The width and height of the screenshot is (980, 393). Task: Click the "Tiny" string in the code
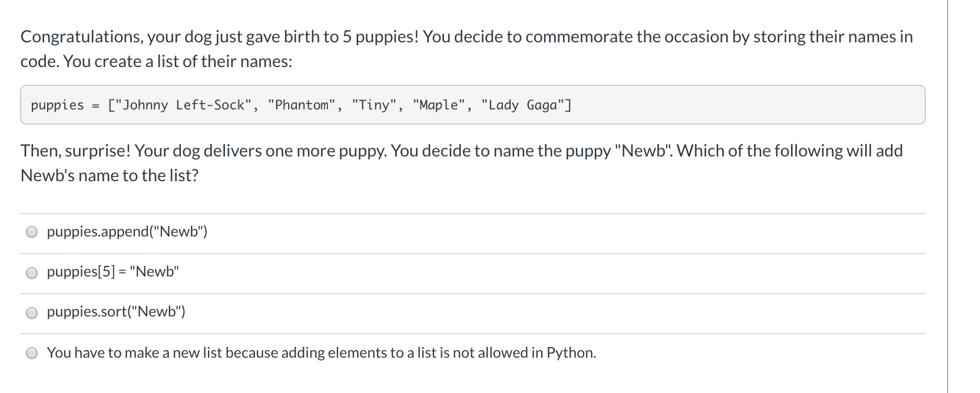pos(373,105)
